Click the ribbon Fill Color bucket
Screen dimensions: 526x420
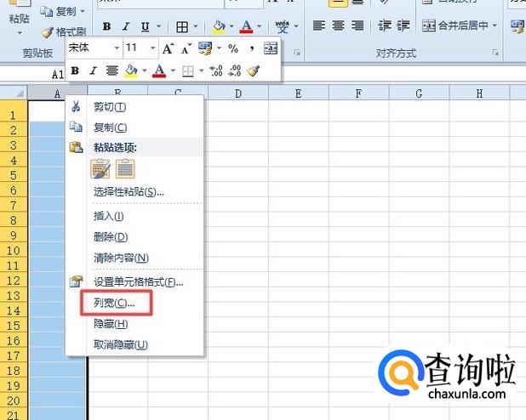219,26
